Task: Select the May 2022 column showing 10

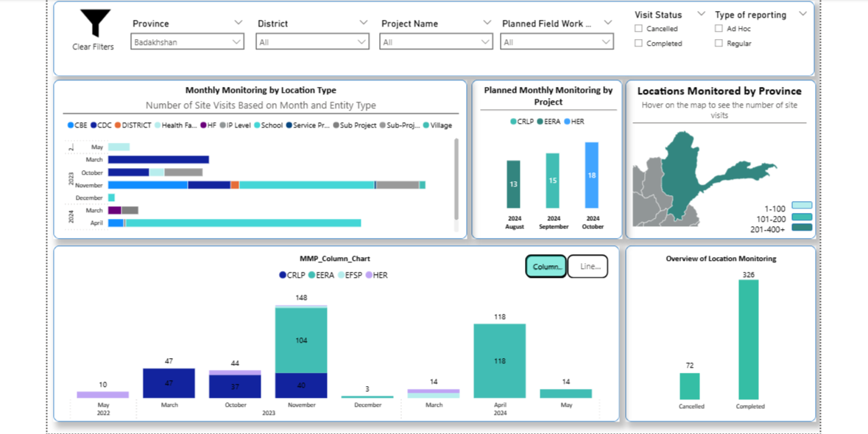Action: (103, 395)
